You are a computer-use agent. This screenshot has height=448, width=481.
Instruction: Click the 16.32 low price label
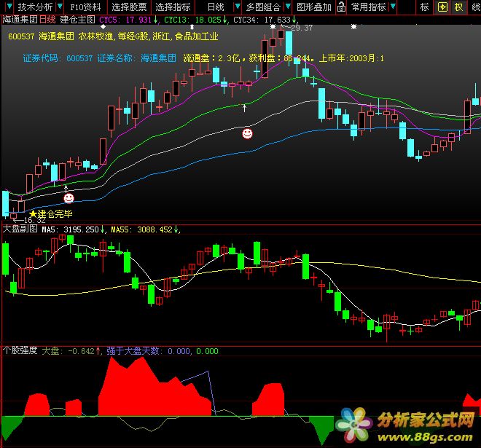tap(34, 220)
